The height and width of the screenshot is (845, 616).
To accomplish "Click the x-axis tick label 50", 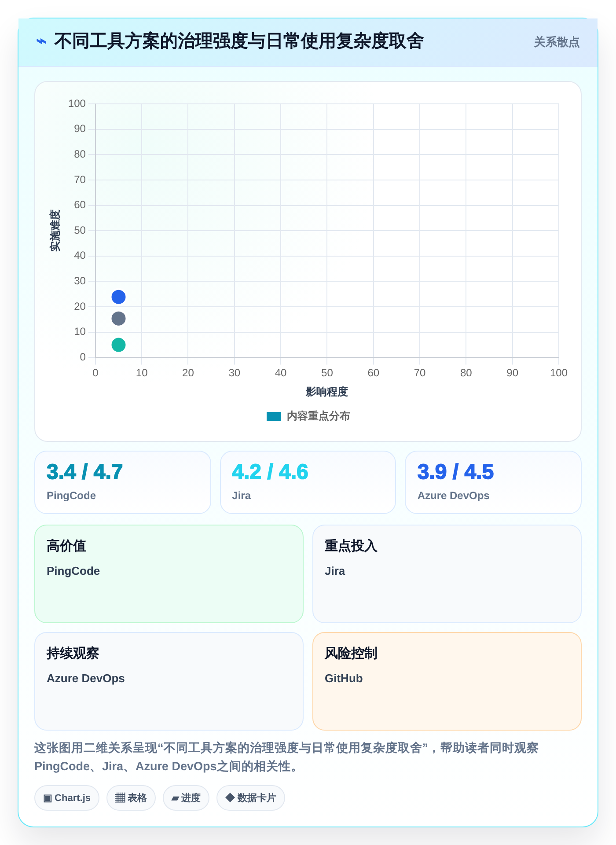I will tap(327, 373).
